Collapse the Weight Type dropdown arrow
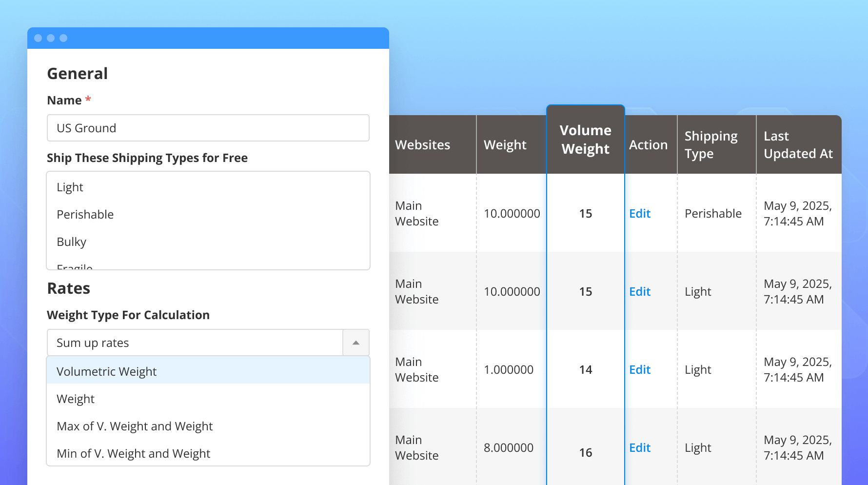The width and height of the screenshot is (868, 485). pyautogui.click(x=356, y=343)
